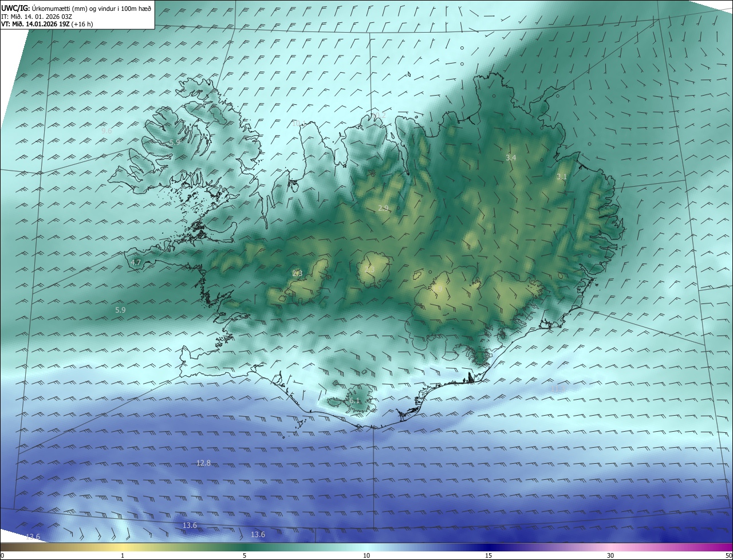Click the 6.1 value label
Viewport: 733px width, 560px height.
point(355,401)
